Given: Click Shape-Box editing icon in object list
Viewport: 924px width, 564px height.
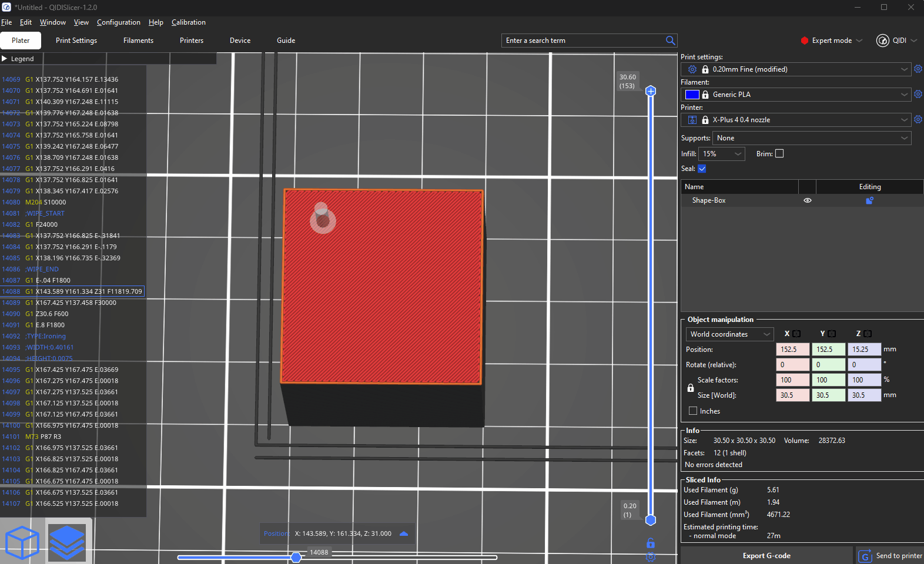Looking at the screenshot, I should tap(869, 200).
